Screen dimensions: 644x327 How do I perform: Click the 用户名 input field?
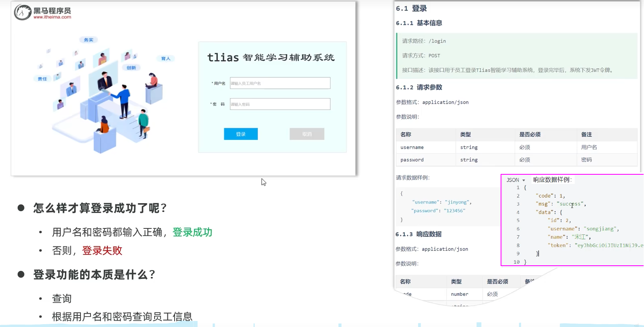click(x=280, y=83)
